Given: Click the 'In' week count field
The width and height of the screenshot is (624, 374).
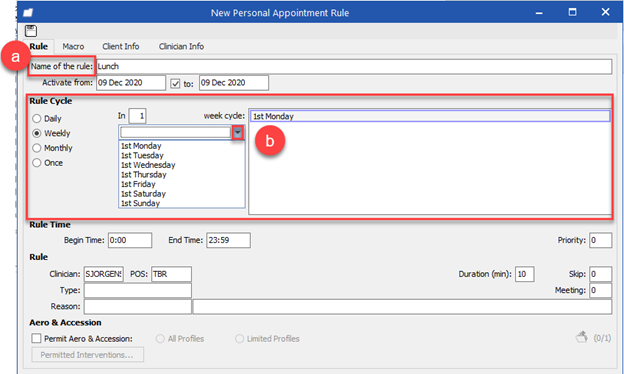Looking at the screenshot, I should point(137,116).
